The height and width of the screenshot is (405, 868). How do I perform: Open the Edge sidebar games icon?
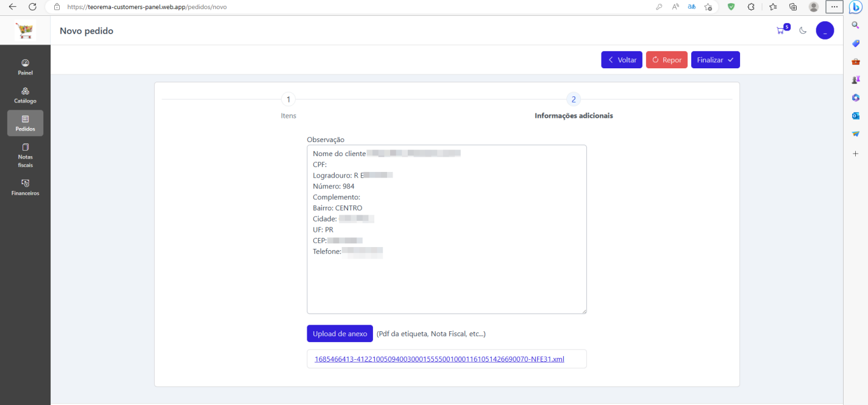coord(856,79)
